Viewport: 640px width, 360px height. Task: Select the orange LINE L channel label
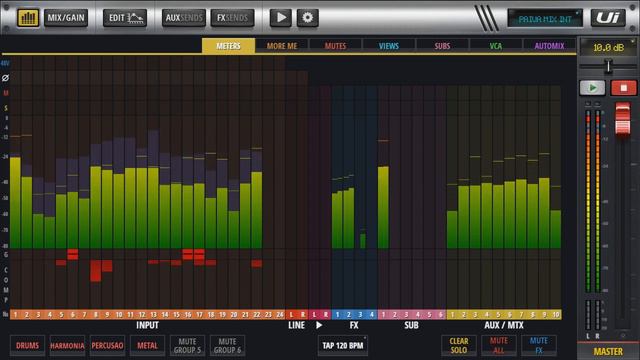pos(291,314)
